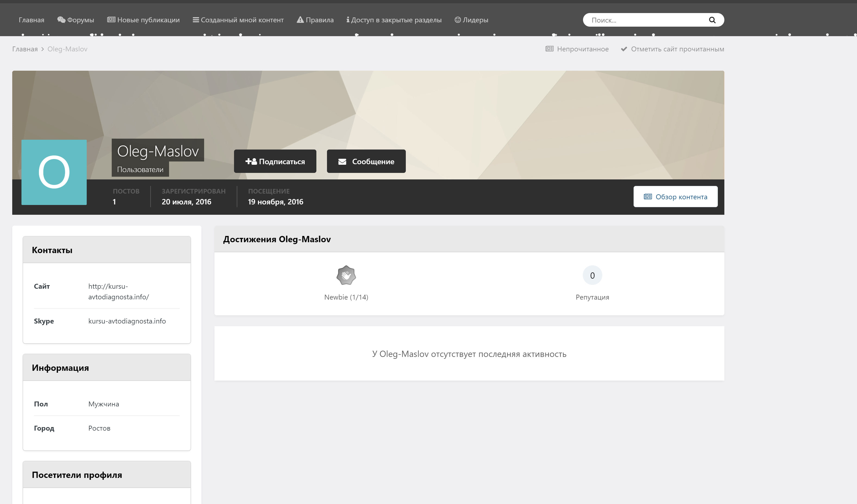Click the Newbie rank badge icon

pos(346,275)
